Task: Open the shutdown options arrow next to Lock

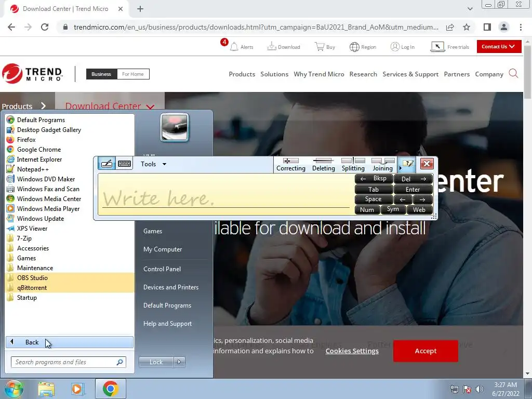Action: pyautogui.click(x=179, y=362)
